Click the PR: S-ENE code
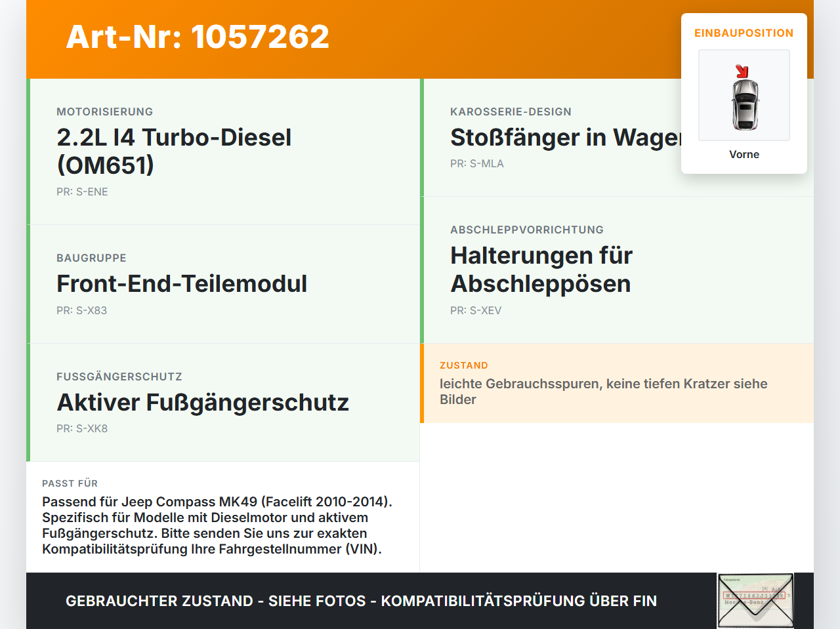The image size is (840, 629). 82,192
